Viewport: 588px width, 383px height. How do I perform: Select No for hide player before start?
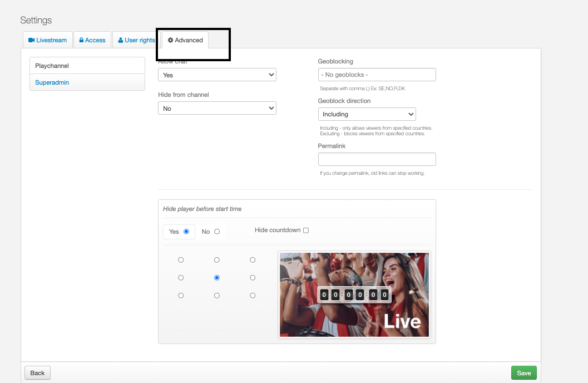pyautogui.click(x=217, y=232)
